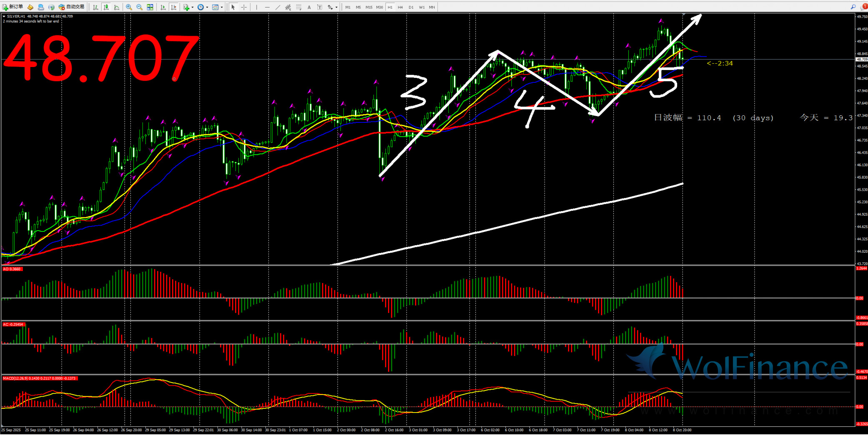The width and height of the screenshot is (868, 435).
Task: Zoom out of the chart
Action: click(x=139, y=7)
